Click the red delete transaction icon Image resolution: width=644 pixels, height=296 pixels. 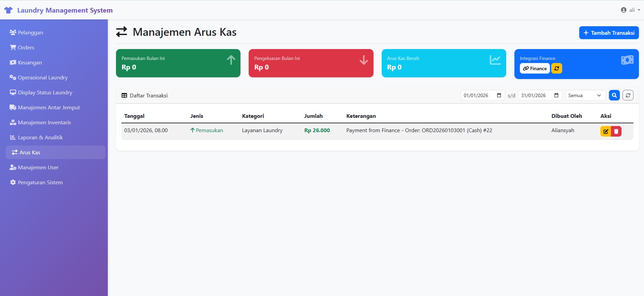616,131
